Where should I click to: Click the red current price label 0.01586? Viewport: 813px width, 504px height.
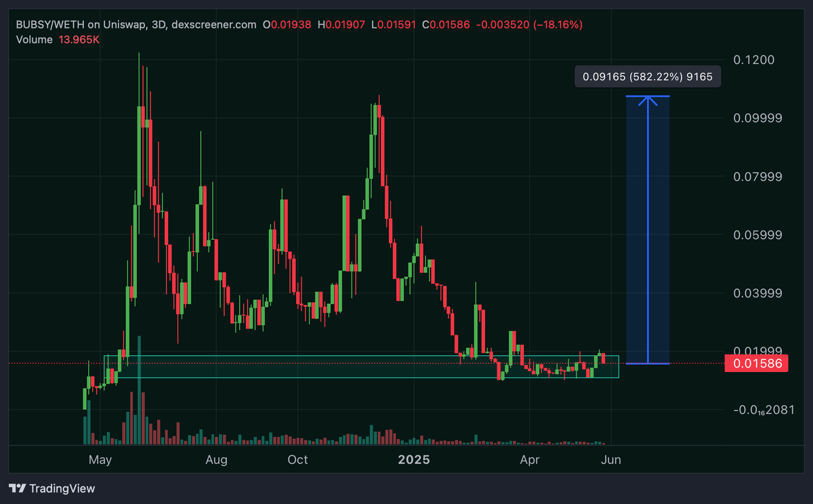[x=757, y=363]
